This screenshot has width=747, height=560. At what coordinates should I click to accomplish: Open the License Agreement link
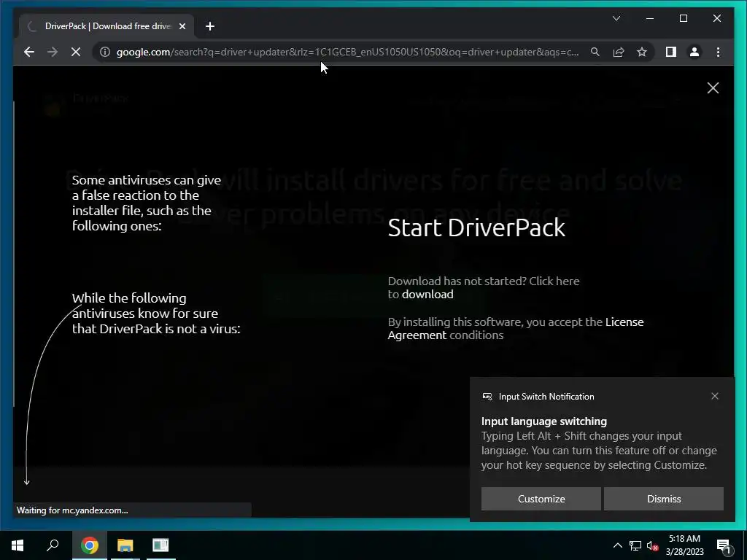tap(516, 329)
